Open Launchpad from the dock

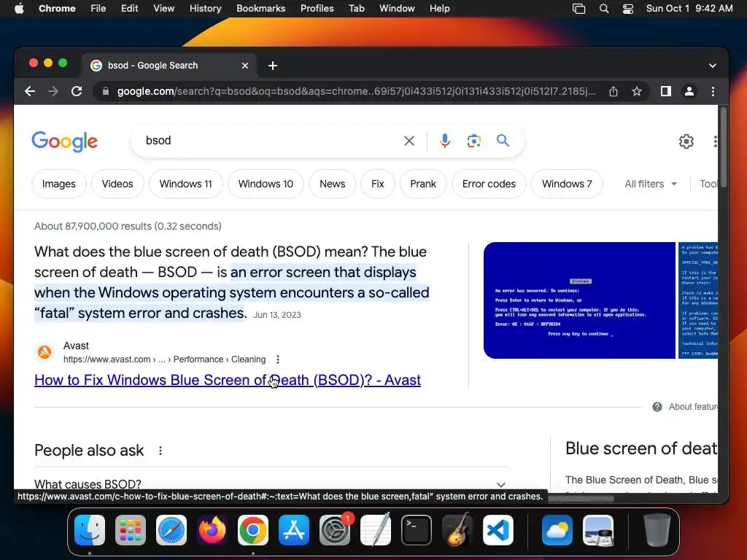[x=131, y=530]
